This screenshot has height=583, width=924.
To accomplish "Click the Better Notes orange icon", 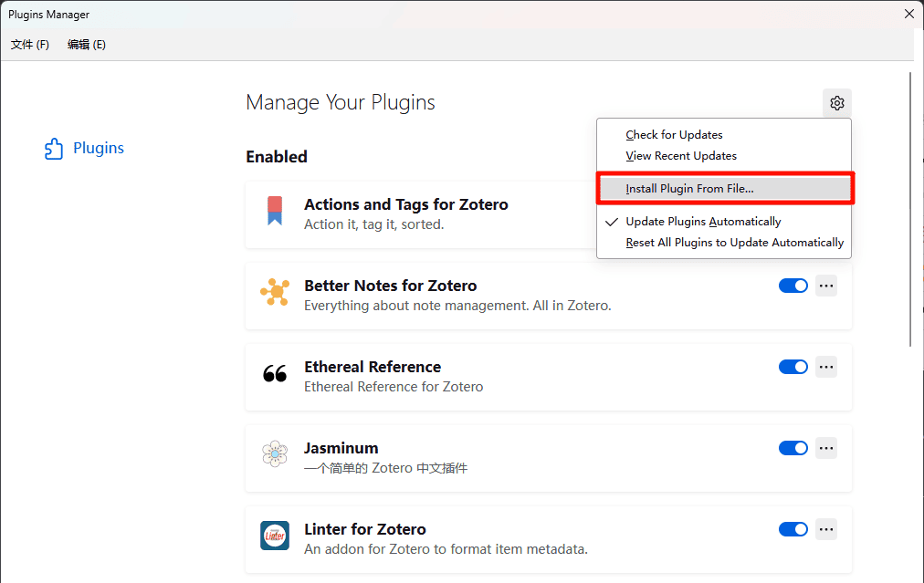I will (275, 292).
